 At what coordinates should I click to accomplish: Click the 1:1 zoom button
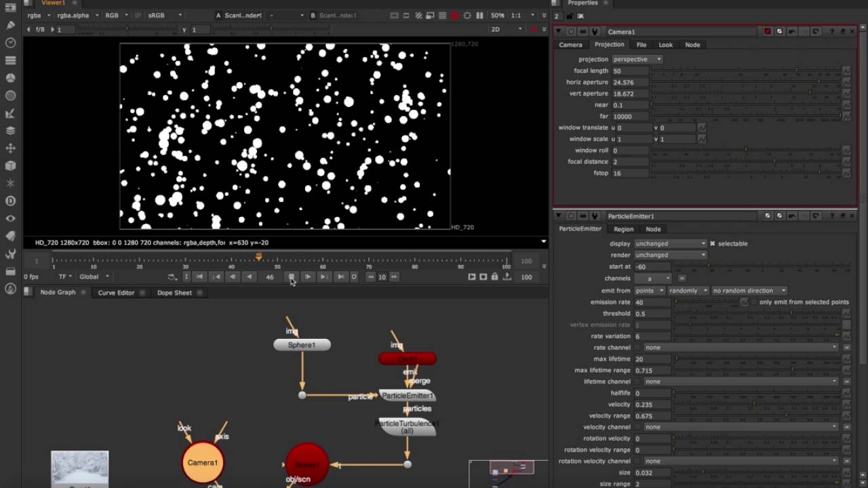516,16
